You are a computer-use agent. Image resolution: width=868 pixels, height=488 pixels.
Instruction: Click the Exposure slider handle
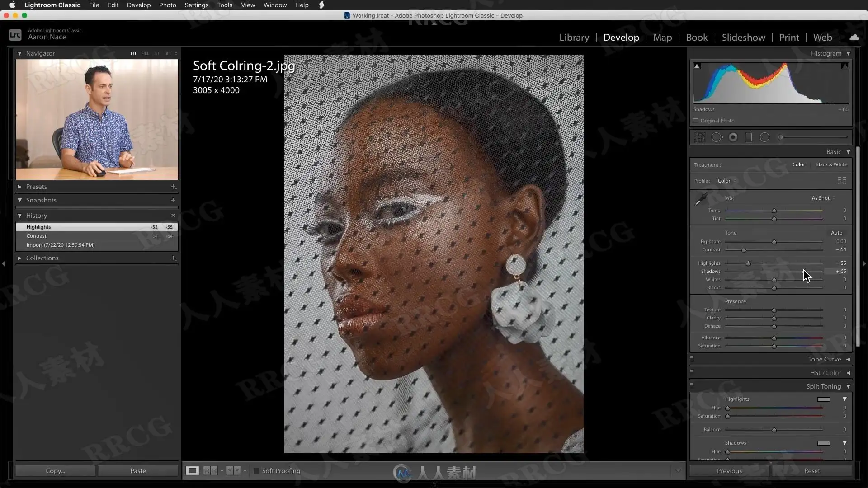pos(774,242)
